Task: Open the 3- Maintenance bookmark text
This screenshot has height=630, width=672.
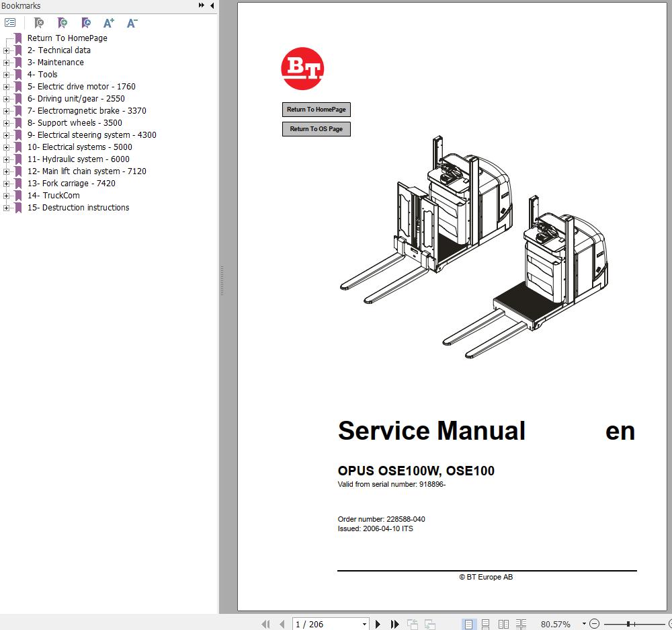Action: click(56, 62)
